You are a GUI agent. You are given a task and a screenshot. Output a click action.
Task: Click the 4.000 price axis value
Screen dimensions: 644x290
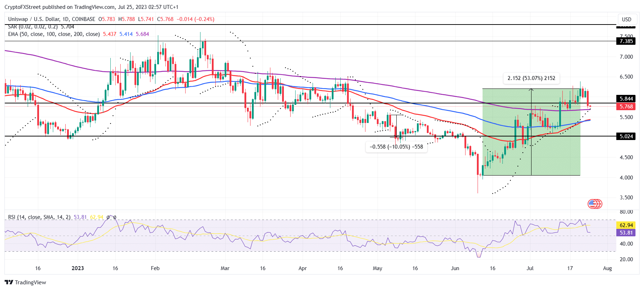click(x=626, y=178)
